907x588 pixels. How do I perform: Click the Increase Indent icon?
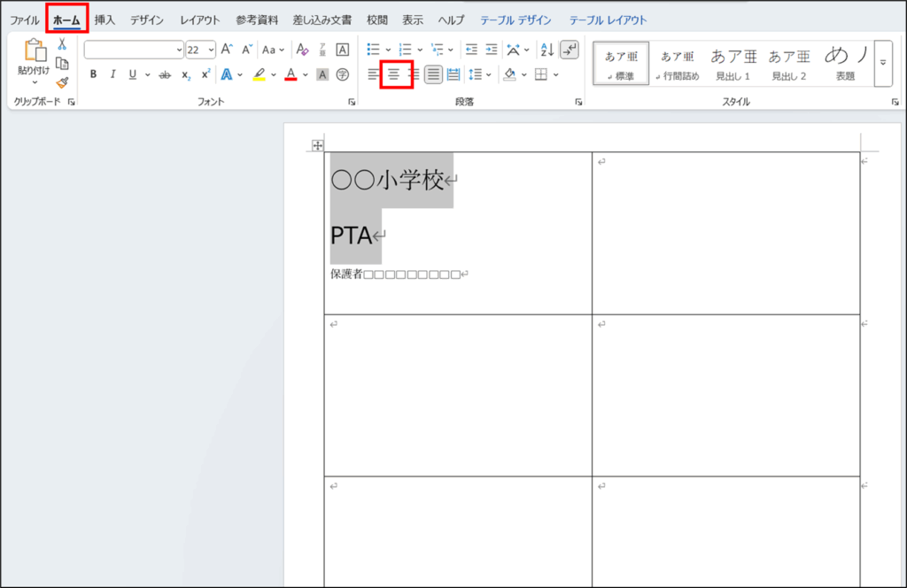[x=491, y=50]
